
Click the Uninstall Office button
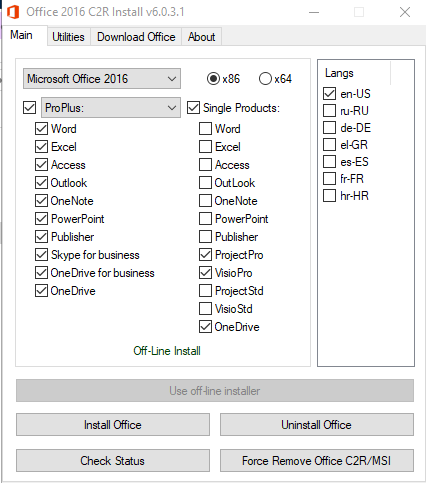[317, 425]
